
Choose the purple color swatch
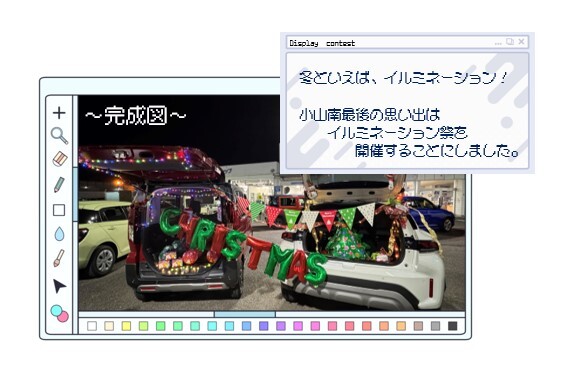281,326
